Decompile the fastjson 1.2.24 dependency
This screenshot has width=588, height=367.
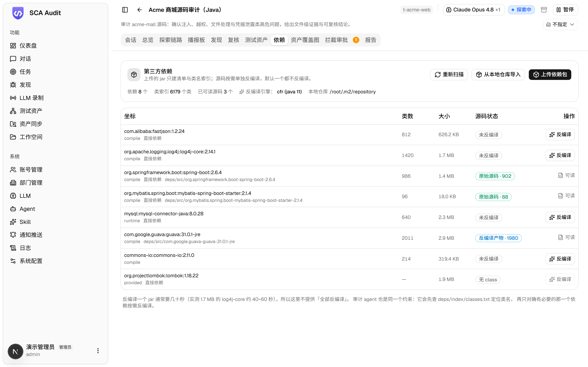tap(560, 135)
